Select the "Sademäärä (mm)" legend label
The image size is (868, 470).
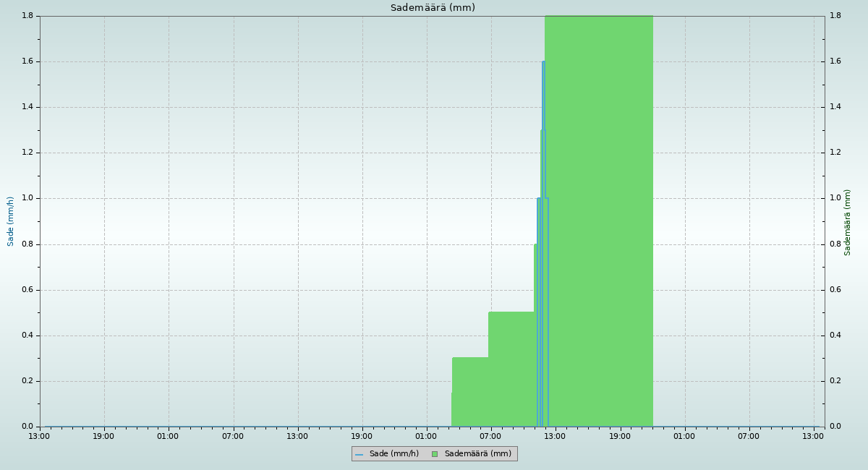coord(477,454)
